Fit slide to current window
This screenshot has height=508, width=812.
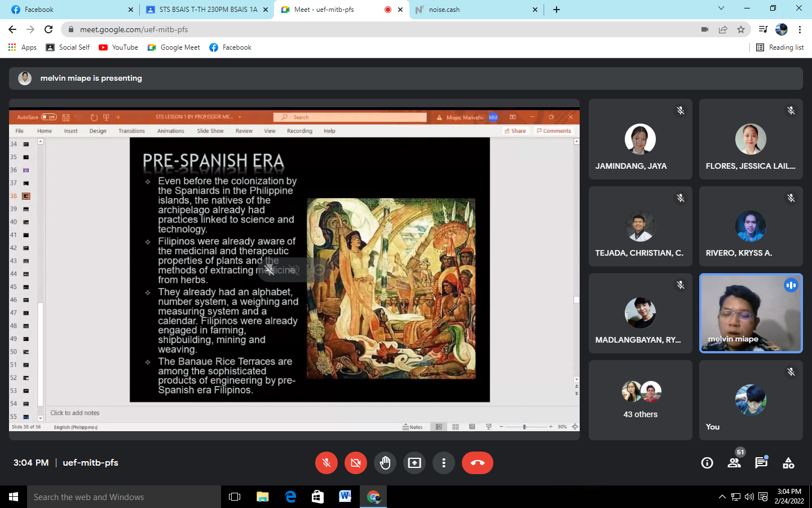tap(575, 427)
